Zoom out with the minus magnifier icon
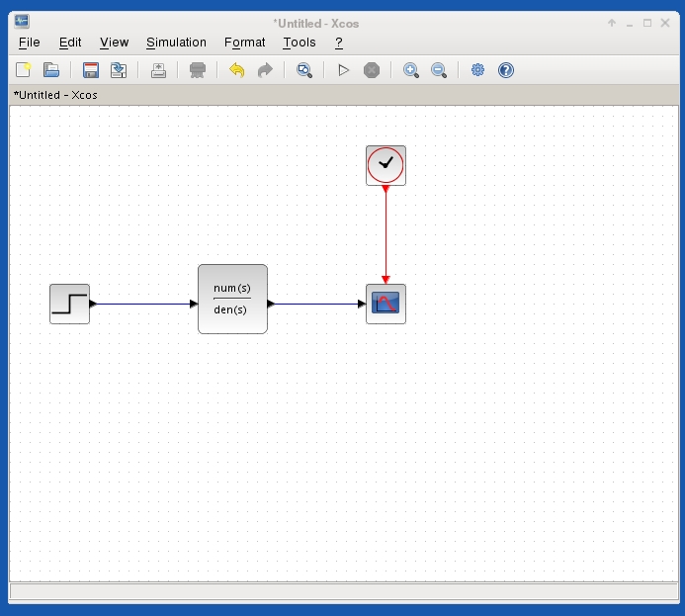 439,70
